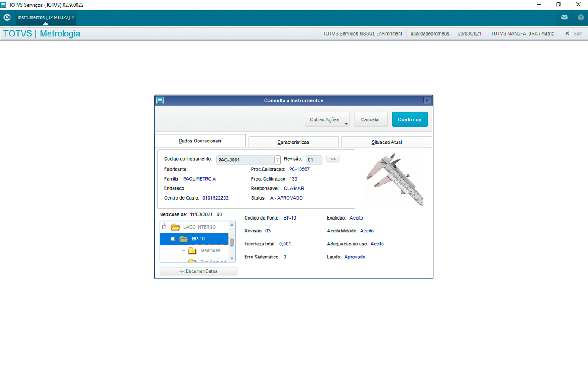Screen dimensions: 588x368
Task: Collapse the LADO INTERNO tree node
Action: pos(164,227)
